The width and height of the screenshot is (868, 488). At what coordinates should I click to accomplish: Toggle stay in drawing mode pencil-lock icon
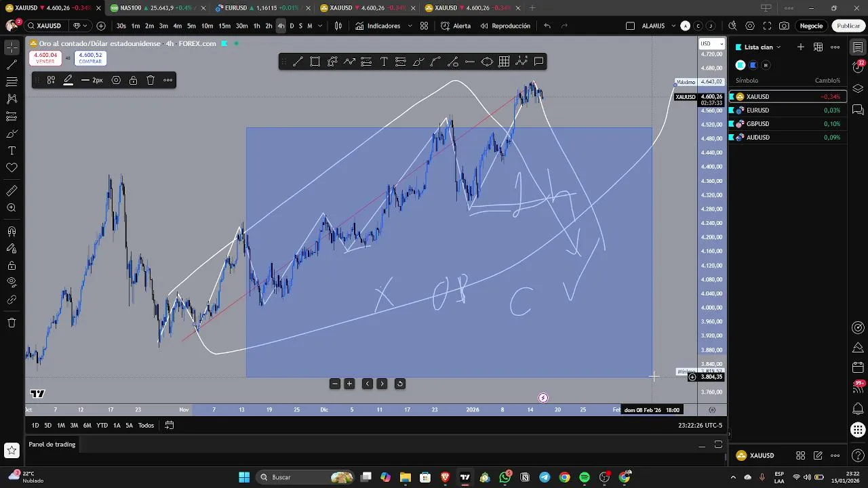(12, 249)
